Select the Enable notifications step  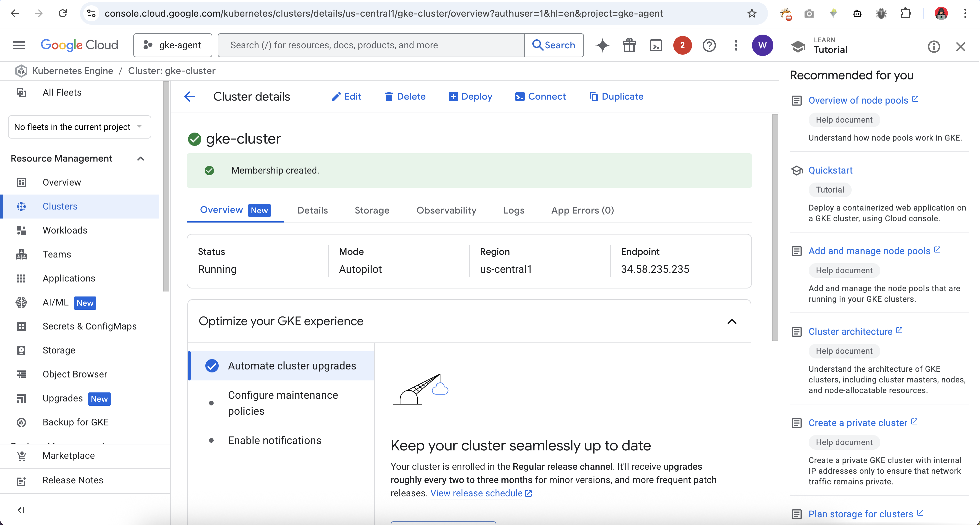[274, 440]
